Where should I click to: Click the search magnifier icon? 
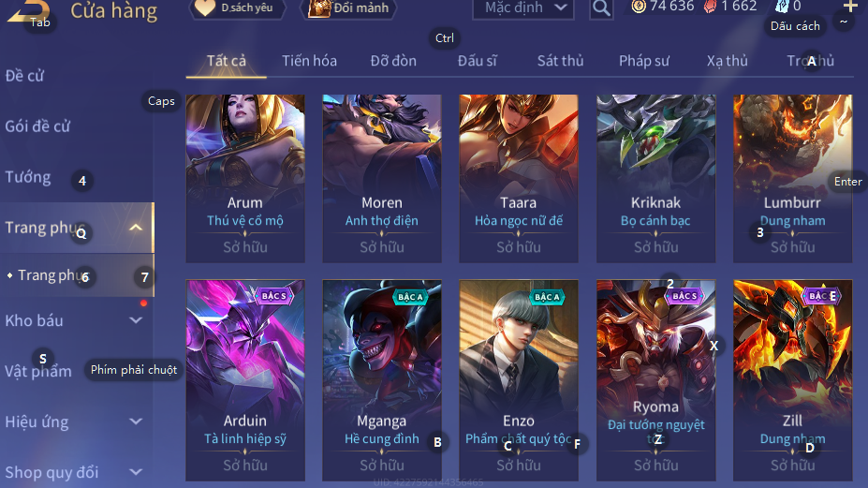click(x=601, y=8)
